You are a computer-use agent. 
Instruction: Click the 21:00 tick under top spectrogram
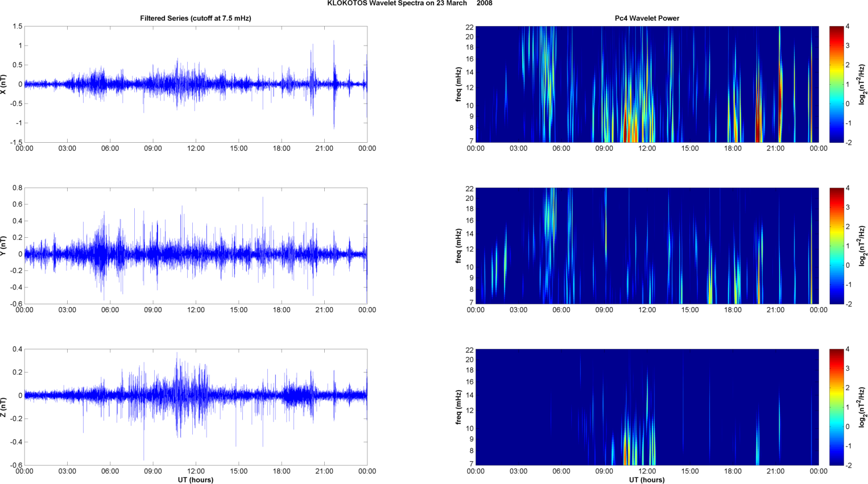click(775, 148)
